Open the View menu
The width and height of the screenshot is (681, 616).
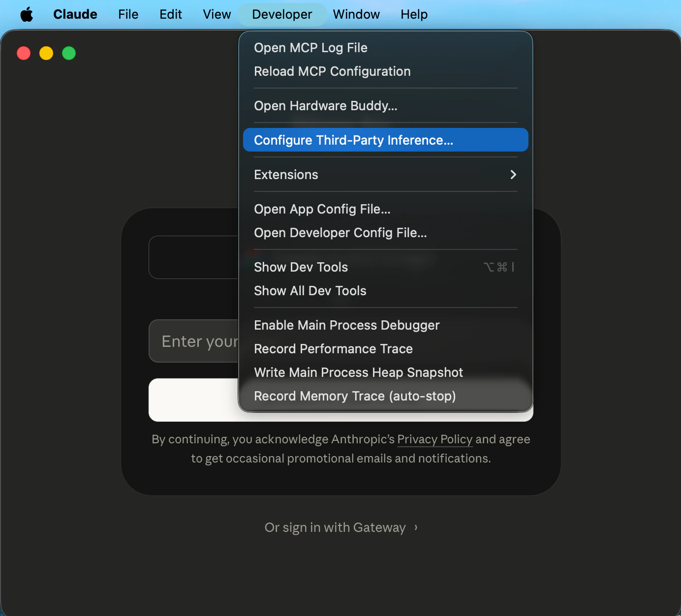pos(217,14)
